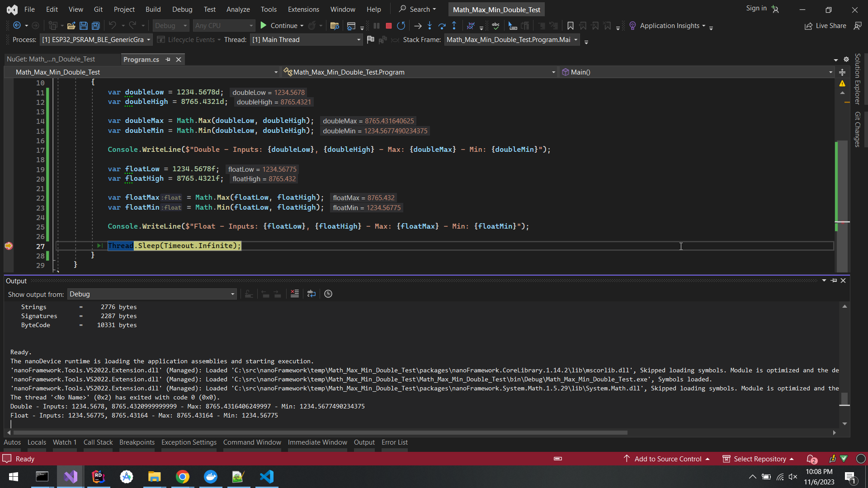Clear all text in the Output window

pos(294,294)
